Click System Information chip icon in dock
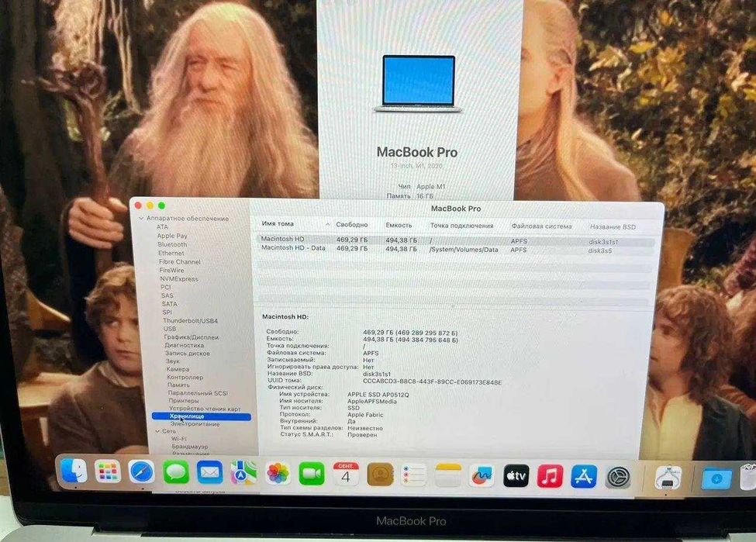756x542 pixels. pyautogui.click(x=668, y=478)
